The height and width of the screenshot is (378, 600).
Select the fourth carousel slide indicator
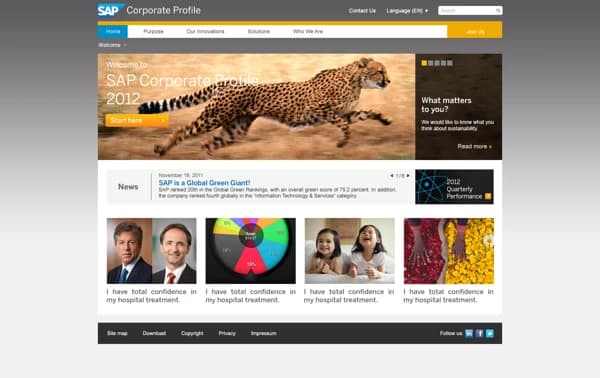coord(443,63)
